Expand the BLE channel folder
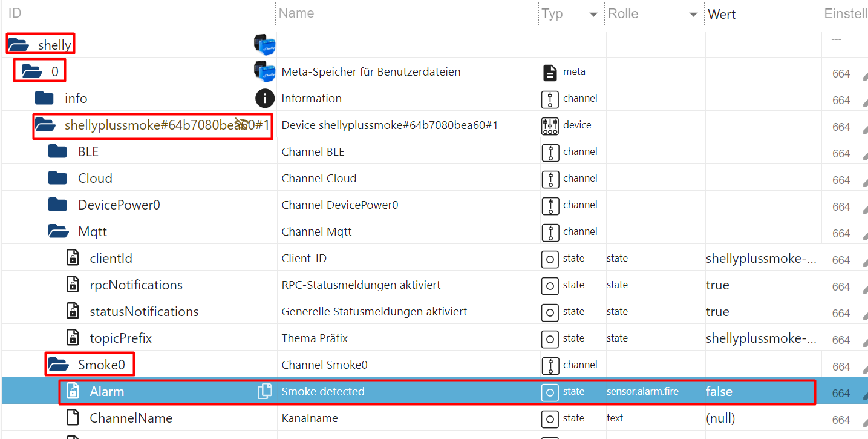 [x=57, y=151]
